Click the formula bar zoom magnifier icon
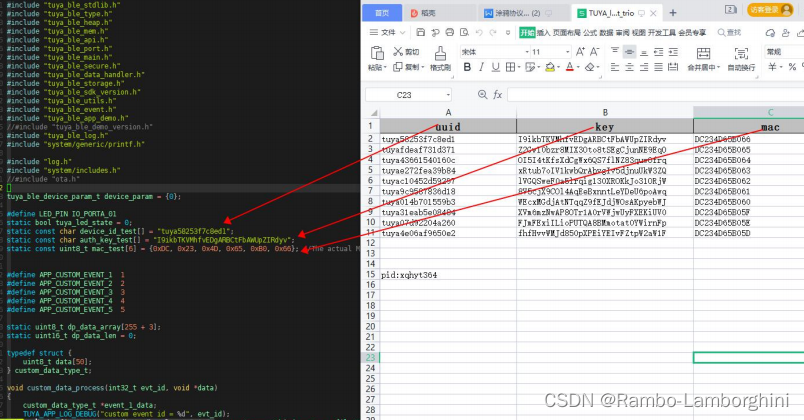Viewport: 804px width, 420px height. [482, 94]
